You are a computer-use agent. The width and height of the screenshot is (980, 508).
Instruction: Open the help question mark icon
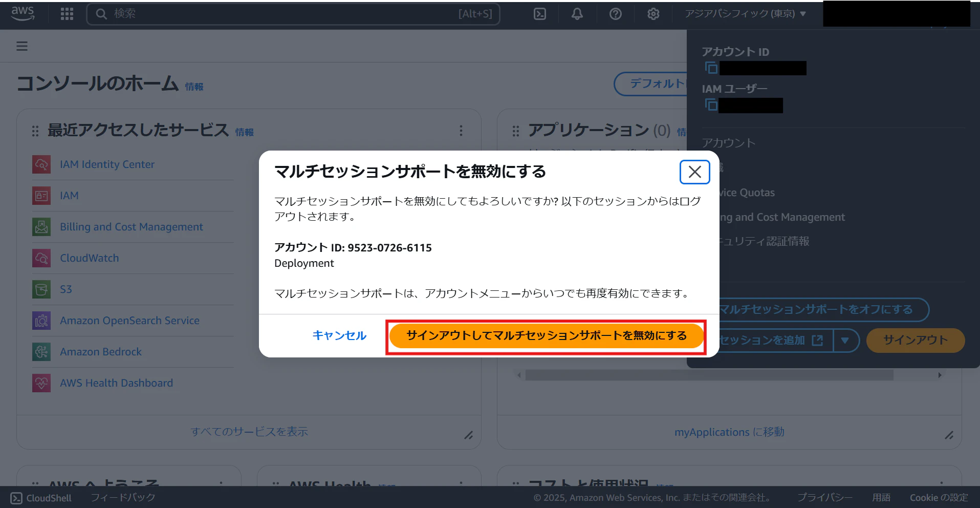tap(616, 14)
